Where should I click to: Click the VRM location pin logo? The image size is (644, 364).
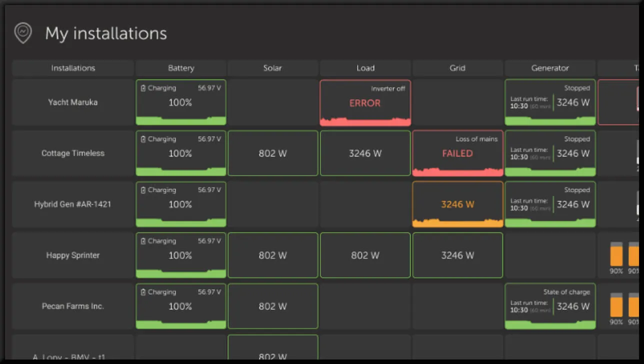tap(22, 32)
